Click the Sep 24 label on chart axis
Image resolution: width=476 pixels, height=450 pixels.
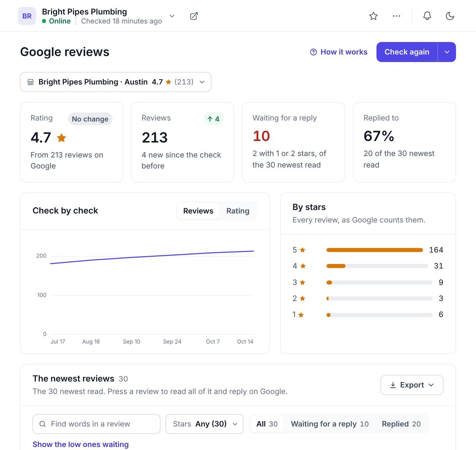coord(172,342)
